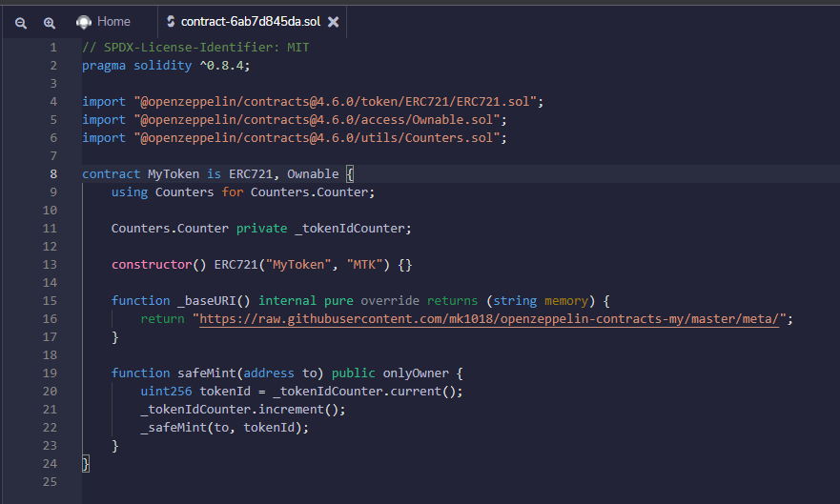
Task: Click the closing brace on line 24
Action: coord(86,463)
